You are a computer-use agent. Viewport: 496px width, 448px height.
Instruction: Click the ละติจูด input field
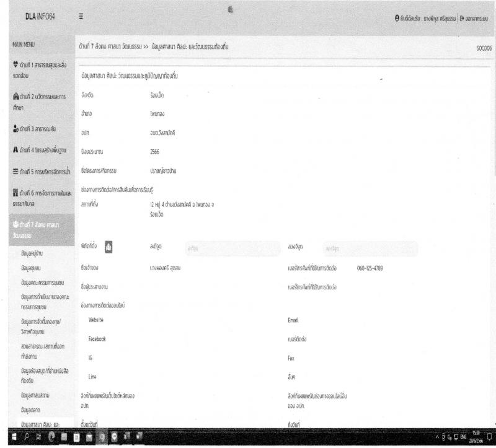tap(232, 248)
